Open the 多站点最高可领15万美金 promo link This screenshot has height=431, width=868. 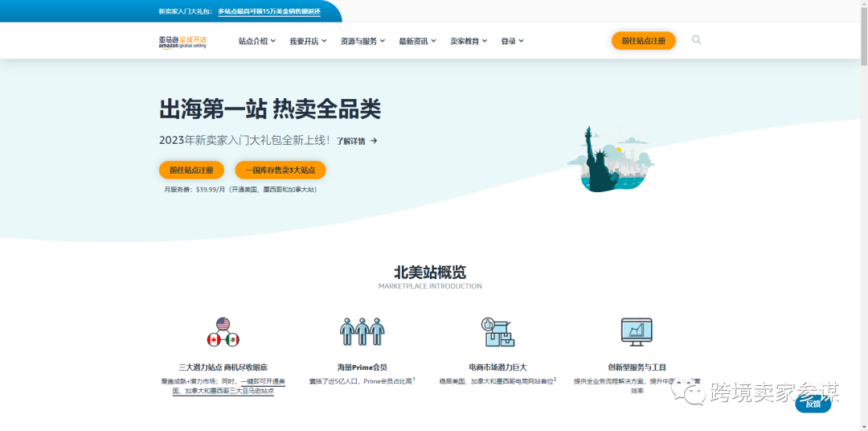click(x=269, y=11)
